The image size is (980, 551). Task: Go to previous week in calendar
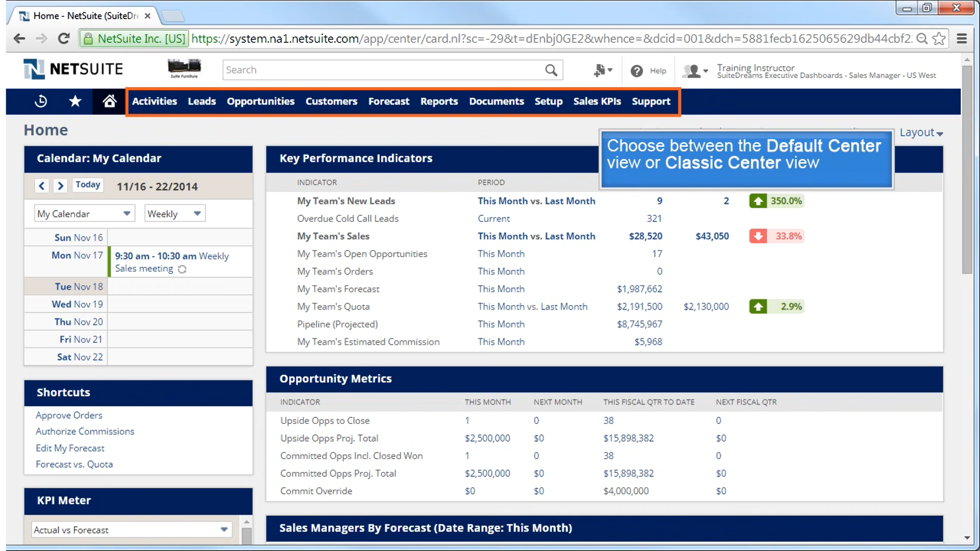pos(42,186)
